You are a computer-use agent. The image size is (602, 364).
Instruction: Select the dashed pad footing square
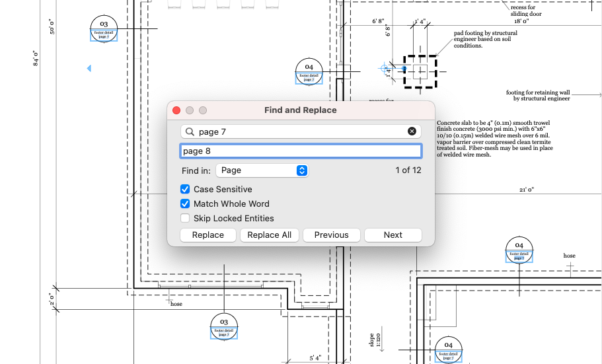tap(420, 71)
